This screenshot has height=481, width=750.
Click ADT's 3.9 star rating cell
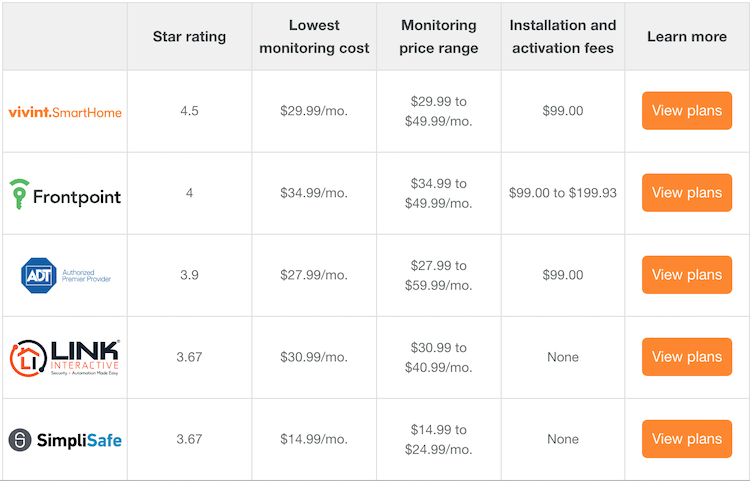(189, 275)
